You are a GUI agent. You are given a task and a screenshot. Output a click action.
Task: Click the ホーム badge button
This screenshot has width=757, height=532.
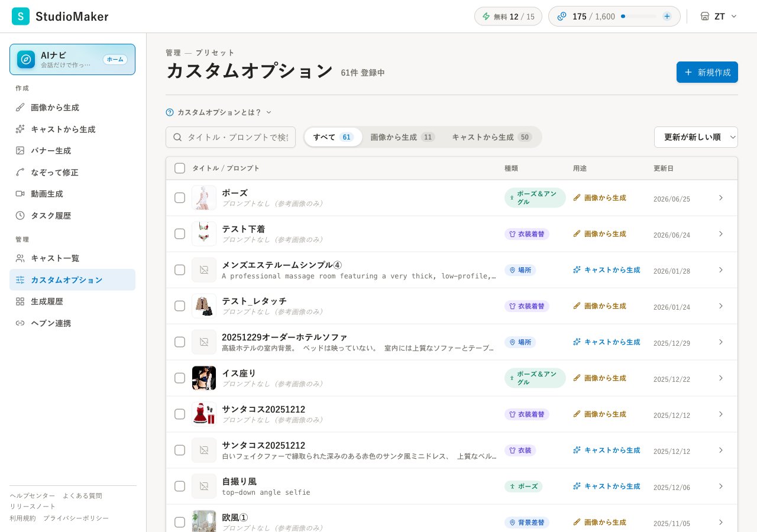pos(115,60)
